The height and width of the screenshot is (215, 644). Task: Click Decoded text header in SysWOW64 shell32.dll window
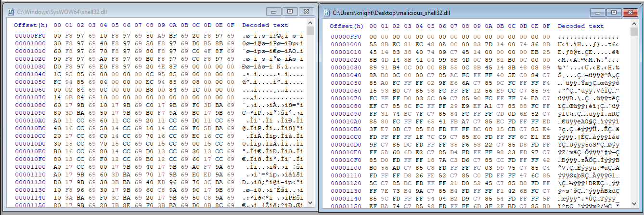(x=265, y=25)
